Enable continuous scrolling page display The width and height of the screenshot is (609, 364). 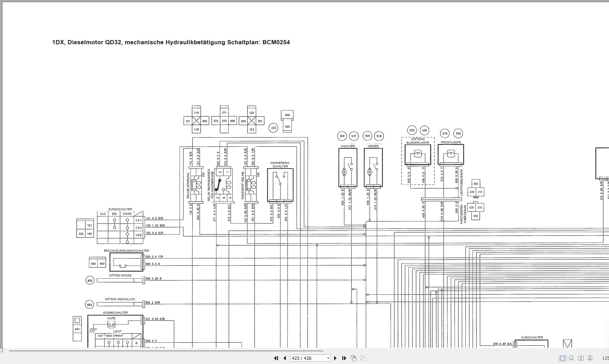pyautogui.click(x=571, y=358)
